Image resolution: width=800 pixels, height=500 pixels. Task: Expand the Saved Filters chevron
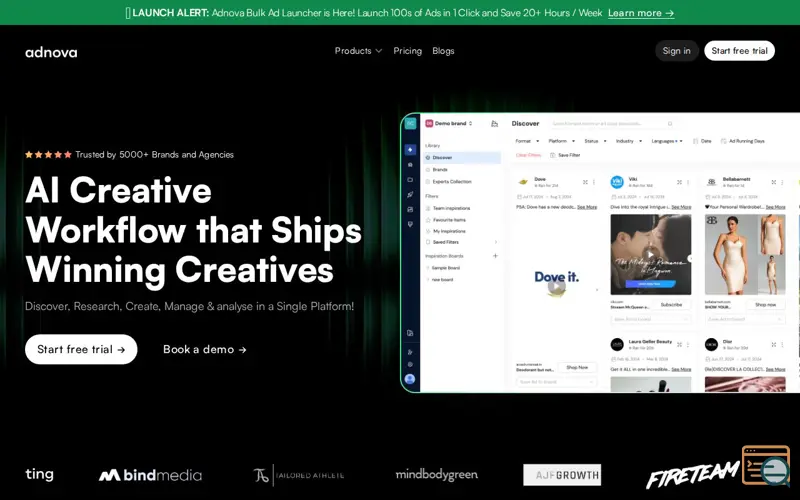coord(495,242)
